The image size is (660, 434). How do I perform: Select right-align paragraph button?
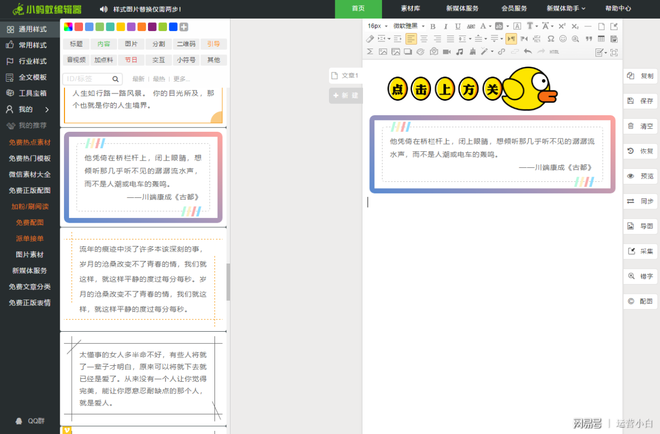click(437, 39)
